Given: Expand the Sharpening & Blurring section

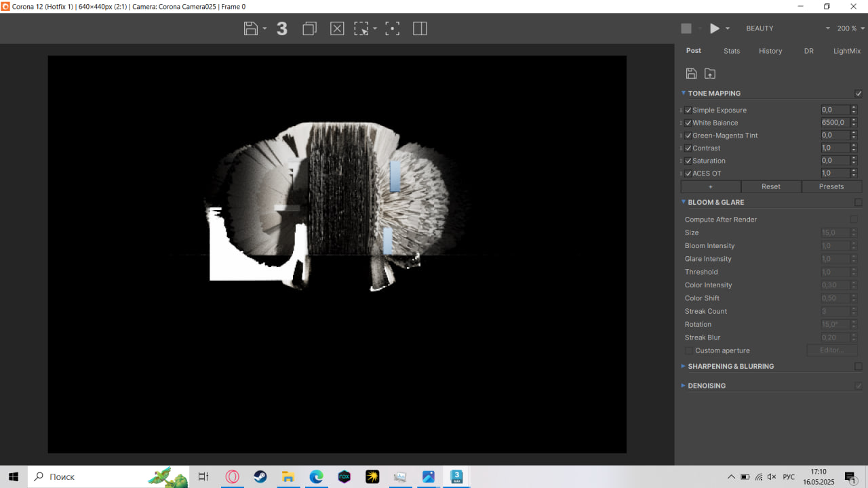Looking at the screenshot, I should (730, 366).
